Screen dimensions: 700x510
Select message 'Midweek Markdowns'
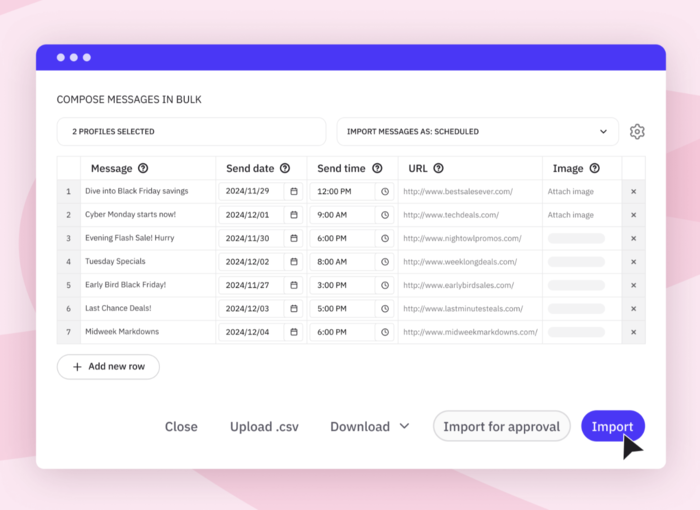[122, 332]
